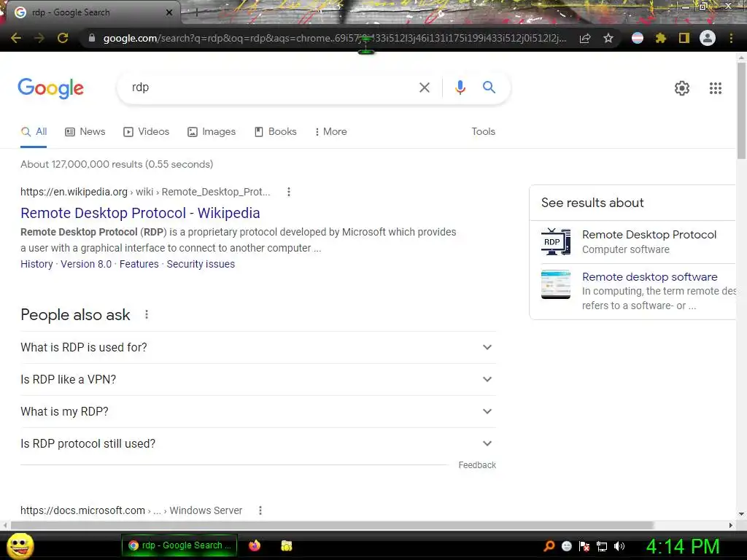Screen dimensions: 747x560
Task: Click the Feedback link
Action: pos(477,465)
